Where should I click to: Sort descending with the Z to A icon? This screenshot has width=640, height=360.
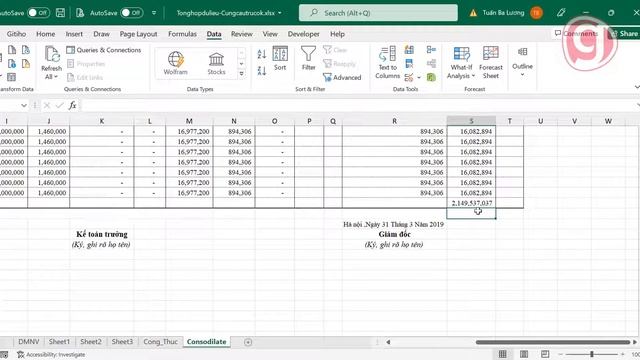pos(262,71)
